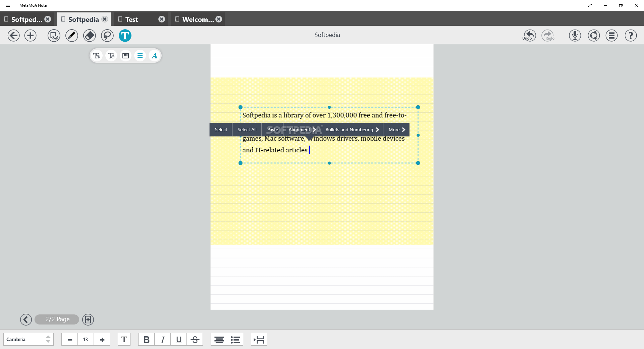This screenshot has width=644, height=349.
Task: Toggle Bold formatting
Action: point(147,340)
